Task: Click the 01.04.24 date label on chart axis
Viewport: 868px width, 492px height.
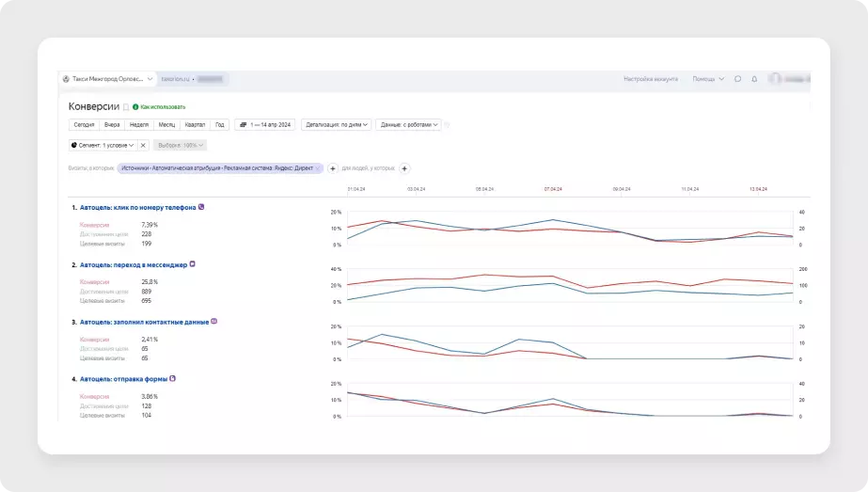Action: click(356, 189)
